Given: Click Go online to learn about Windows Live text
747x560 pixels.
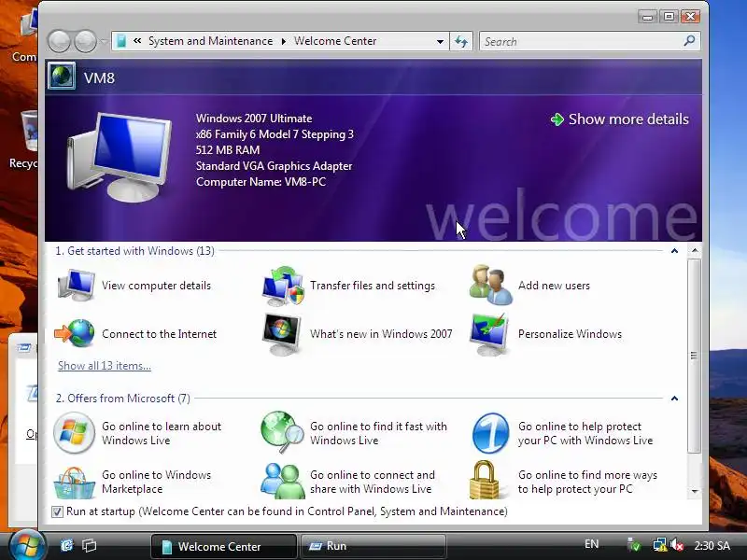Looking at the screenshot, I should tap(162, 433).
